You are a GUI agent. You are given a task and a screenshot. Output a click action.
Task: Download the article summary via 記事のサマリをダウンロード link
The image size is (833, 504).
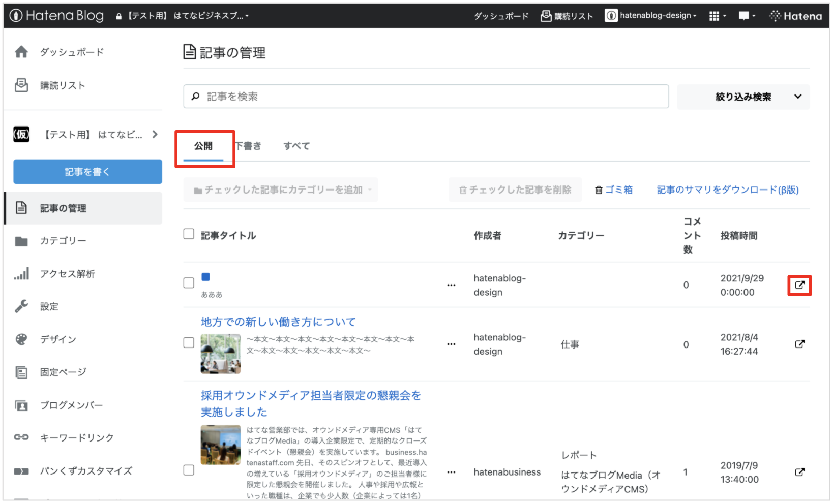point(727,190)
